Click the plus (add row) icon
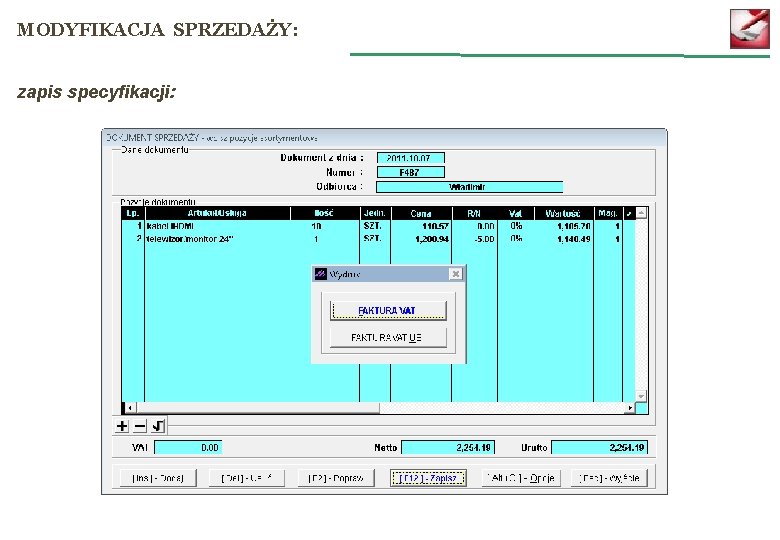The height and width of the screenshot is (540, 780). pos(122,426)
